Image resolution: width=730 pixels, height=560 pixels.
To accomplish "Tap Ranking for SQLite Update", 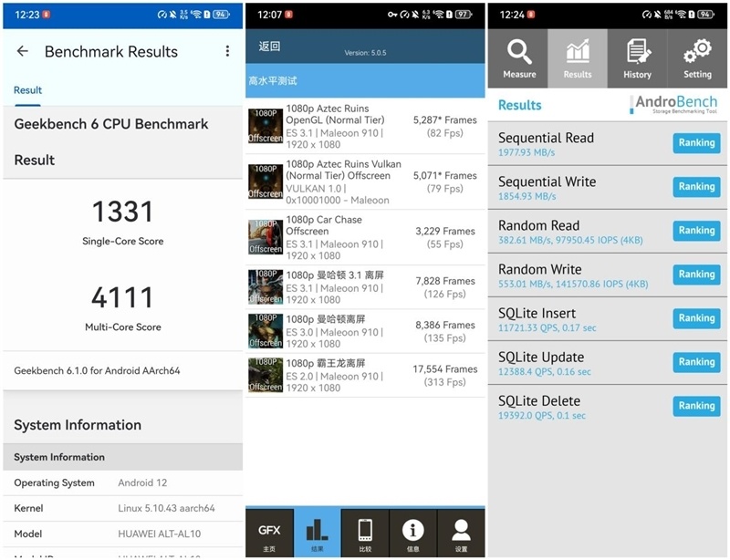I will [696, 362].
